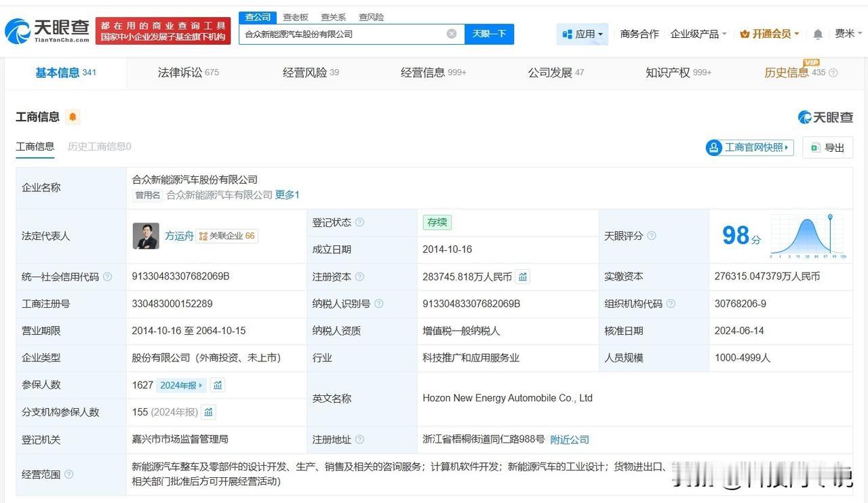Click the chart icon next to 注册资本 value
868x503 pixels.
522,277
